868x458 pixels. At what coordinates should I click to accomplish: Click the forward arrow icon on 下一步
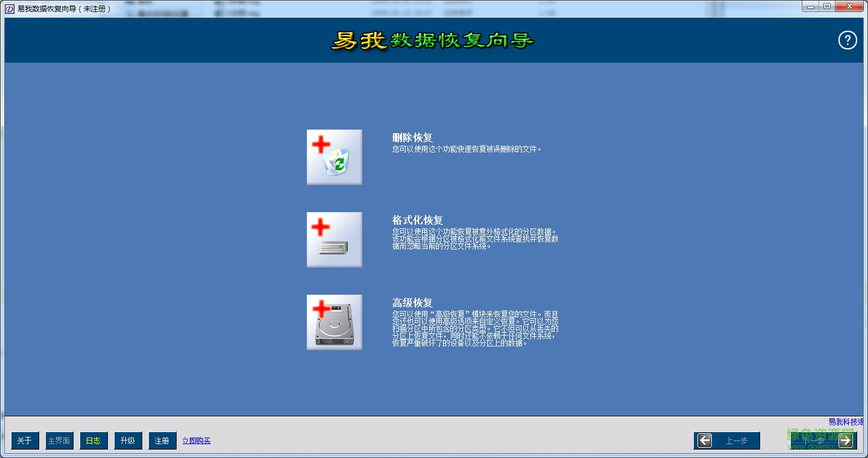click(x=846, y=441)
